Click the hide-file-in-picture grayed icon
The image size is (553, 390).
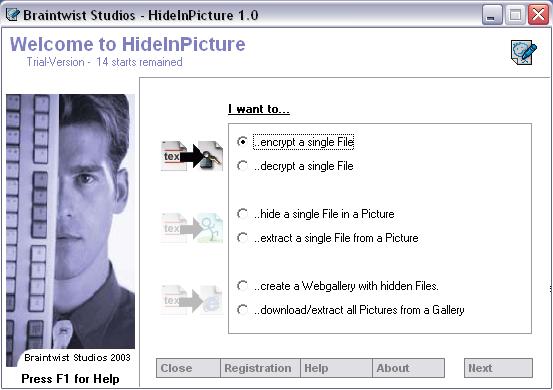[x=192, y=228]
